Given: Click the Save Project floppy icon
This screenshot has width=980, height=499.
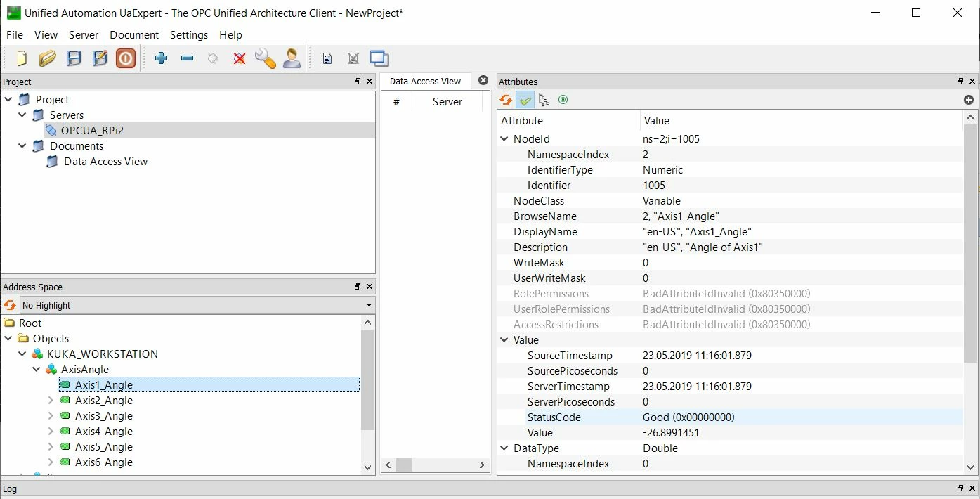Looking at the screenshot, I should (74, 58).
